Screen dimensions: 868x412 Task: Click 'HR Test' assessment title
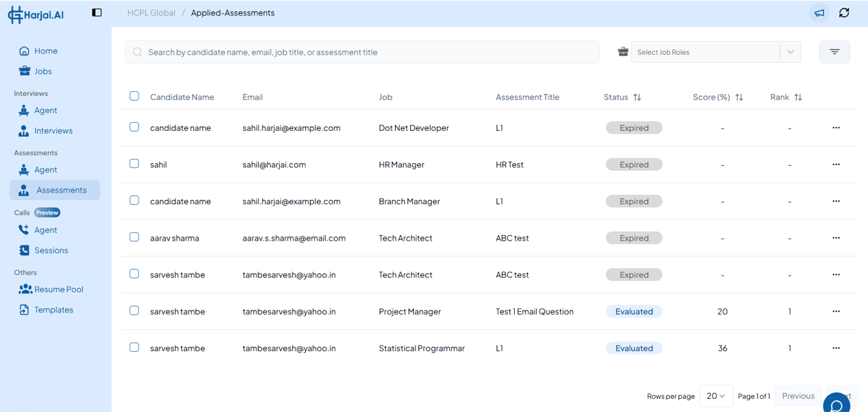(509, 165)
